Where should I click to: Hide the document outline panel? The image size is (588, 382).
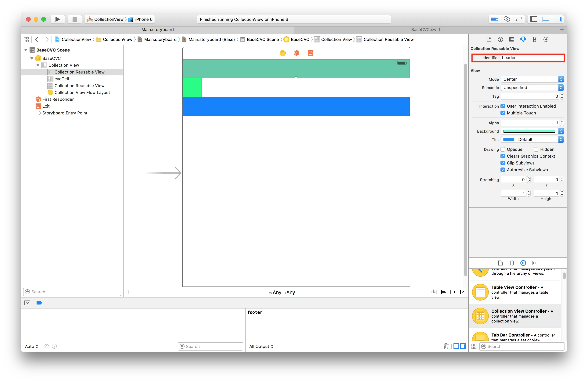(129, 292)
